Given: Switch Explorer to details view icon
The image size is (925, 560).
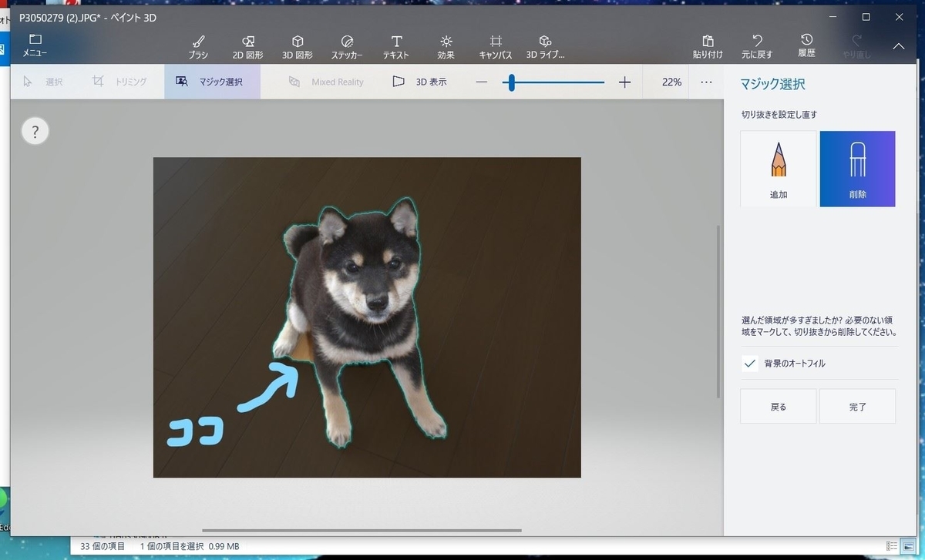Looking at the screenshot, I should coord(891,546).
